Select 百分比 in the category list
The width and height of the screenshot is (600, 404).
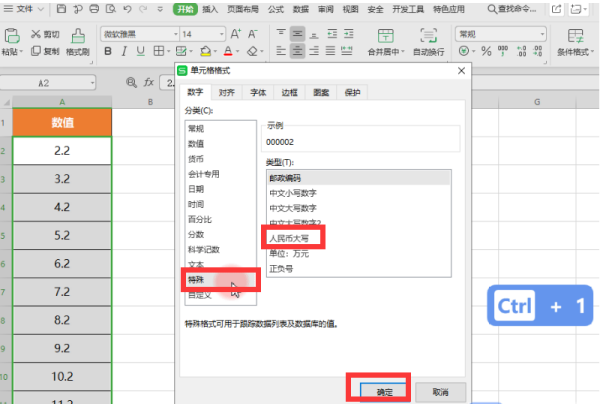pyautogui.click(x=220, y=219)
